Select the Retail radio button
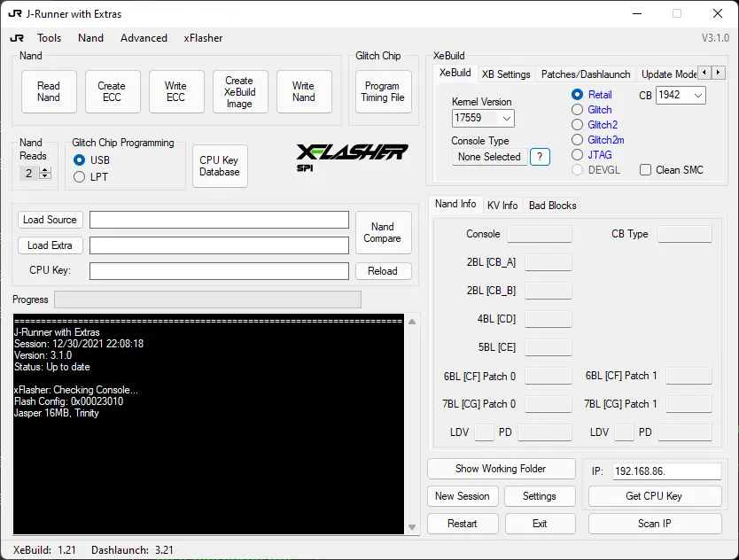 click(x=578, y=95)
